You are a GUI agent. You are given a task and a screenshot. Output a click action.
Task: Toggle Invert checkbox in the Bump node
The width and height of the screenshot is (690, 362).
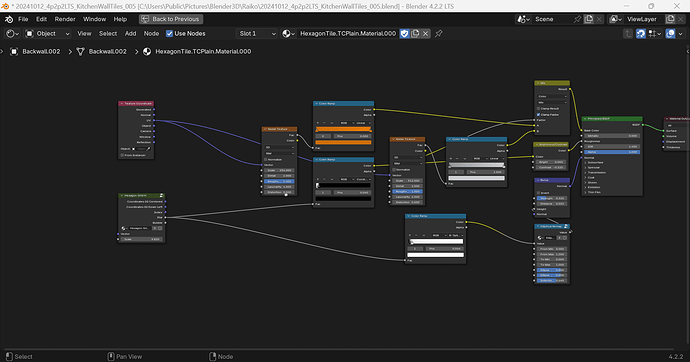[x=538, y=193]
